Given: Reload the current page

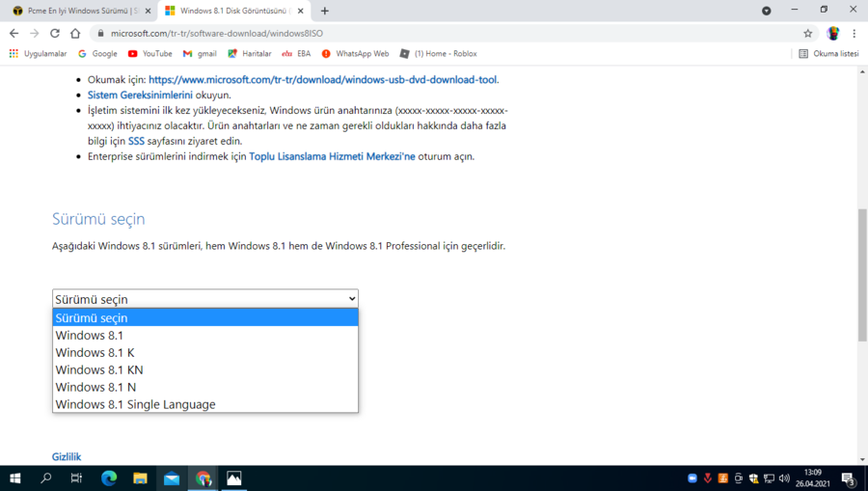Looking at the screenshot, I should click(x=55, y=33).
